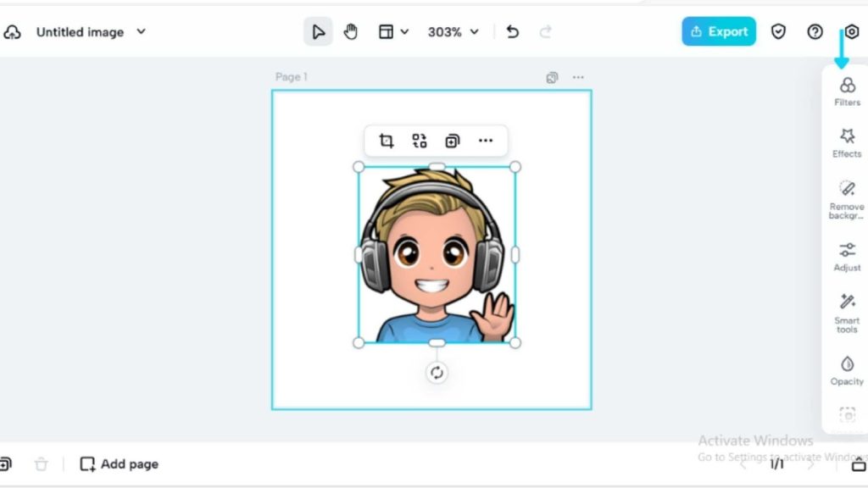
Task: Open the Effects panel
Action: point(847,142)
